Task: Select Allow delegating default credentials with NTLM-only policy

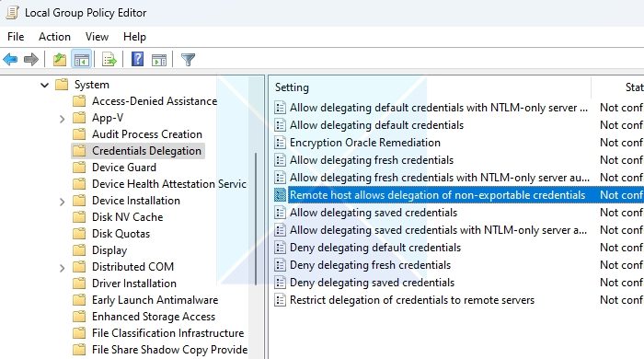Action: (439, 108)
